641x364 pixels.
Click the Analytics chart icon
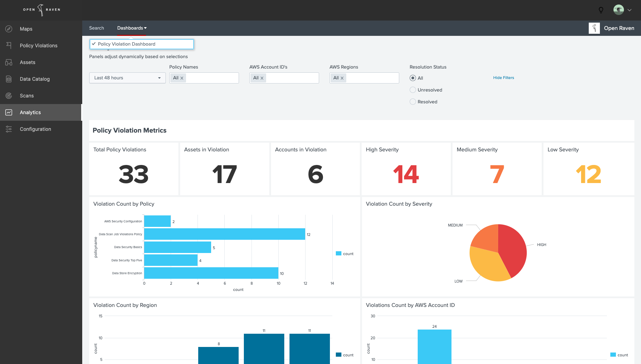pos(9,112)
